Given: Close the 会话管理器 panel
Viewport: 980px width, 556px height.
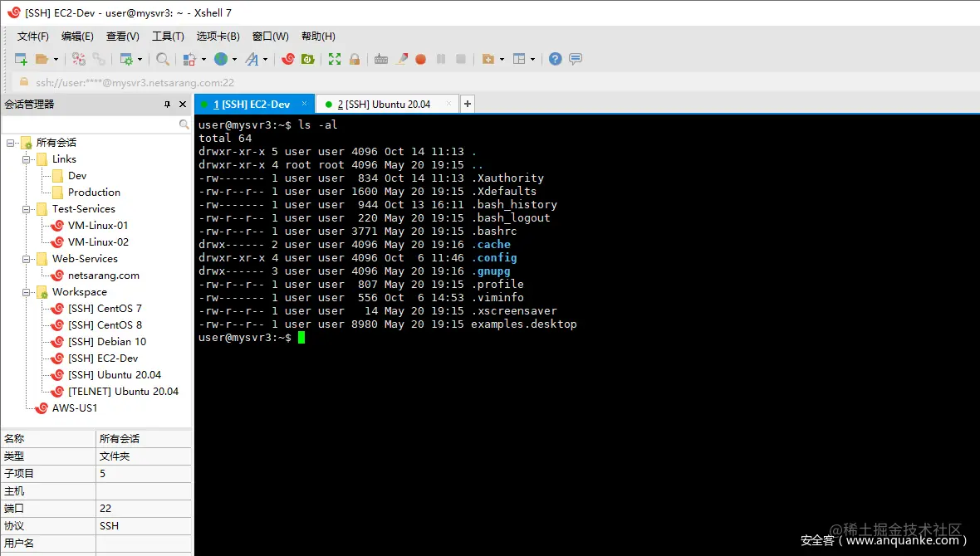Looking at the screenshot, I should click(183, 105).
